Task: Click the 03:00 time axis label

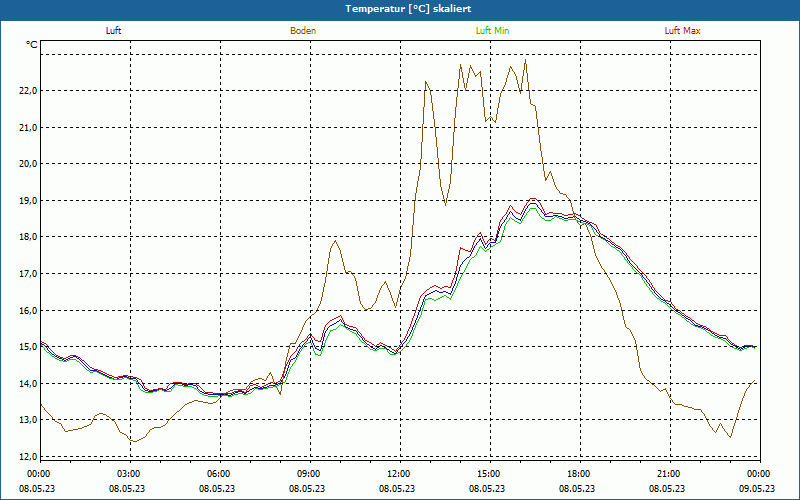Action: pyautogui.click(x=128, y=474)
